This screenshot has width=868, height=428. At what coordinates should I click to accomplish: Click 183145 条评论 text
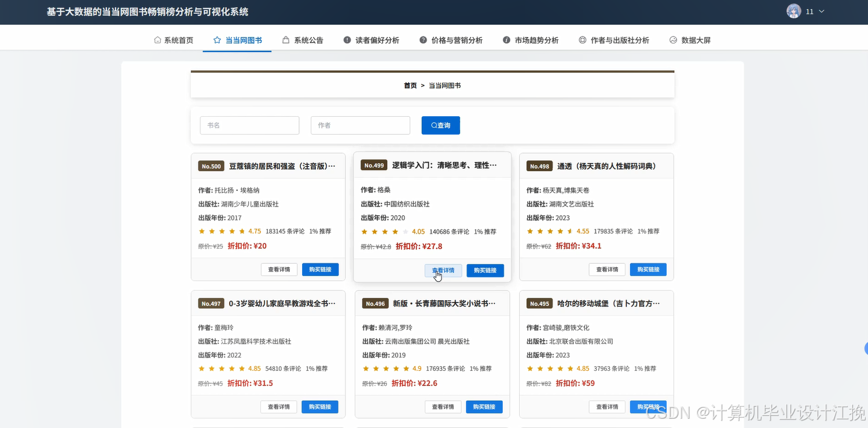click(285, 231)
